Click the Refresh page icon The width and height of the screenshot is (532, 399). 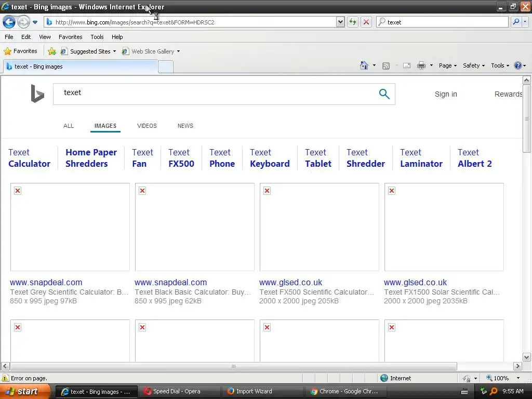(353, 22)
